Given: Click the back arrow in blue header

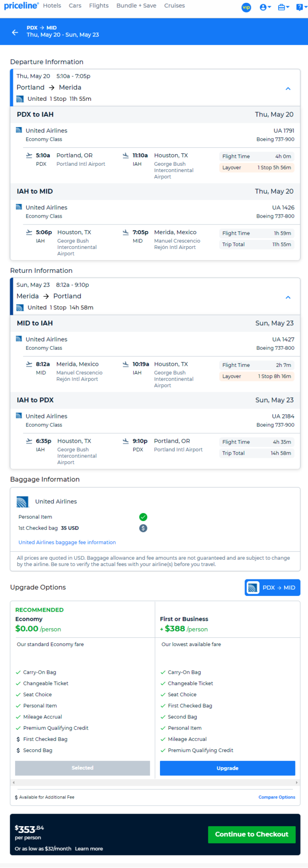Looking at the screenshot, I should [15, 32].
